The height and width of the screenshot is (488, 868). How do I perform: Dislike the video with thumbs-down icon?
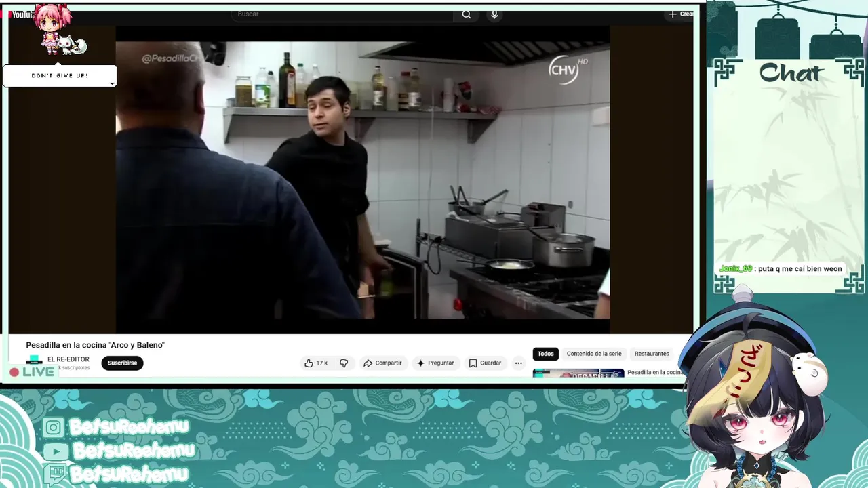click(x=344, y=363)
